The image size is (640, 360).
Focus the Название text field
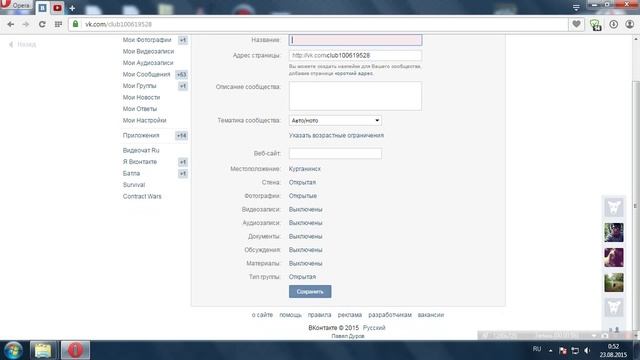coord(356,40)
